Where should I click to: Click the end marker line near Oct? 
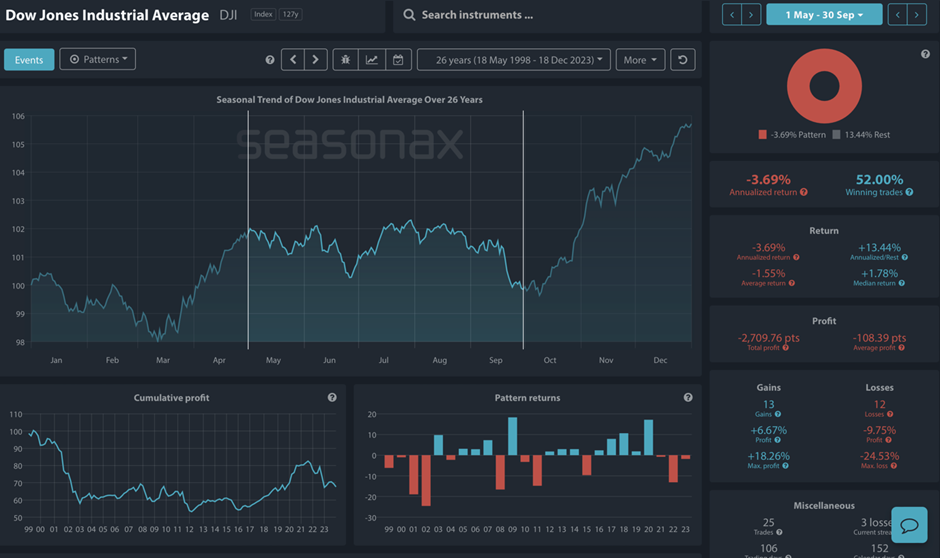pos(523,230)
